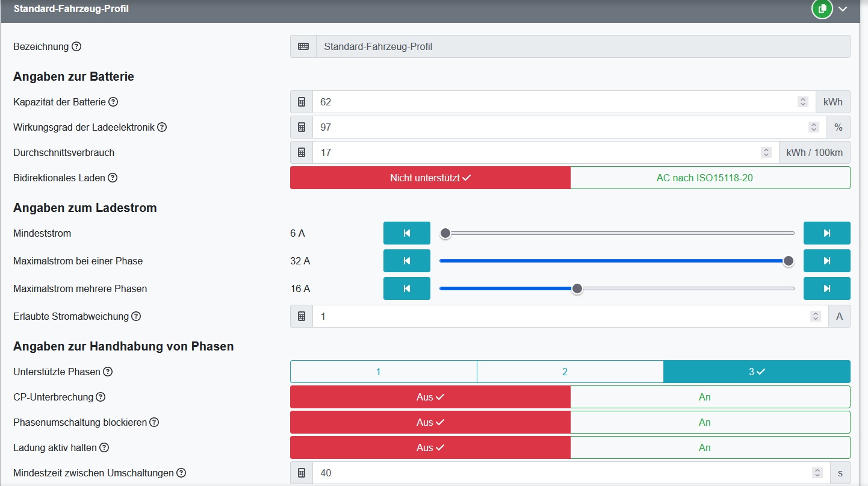Open help for Phasenumschaltung blockieren
Viewport: 868px width, 486px height.
point(154,422)
